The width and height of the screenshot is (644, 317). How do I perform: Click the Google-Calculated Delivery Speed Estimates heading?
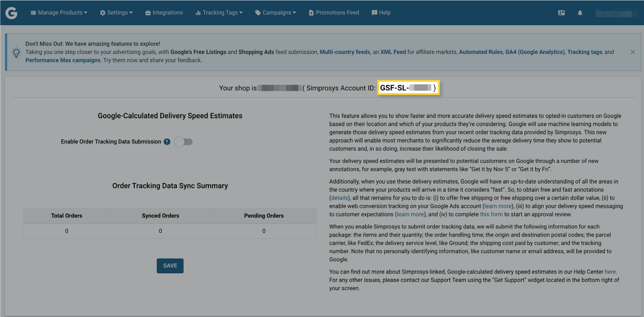tap(170, 116)
